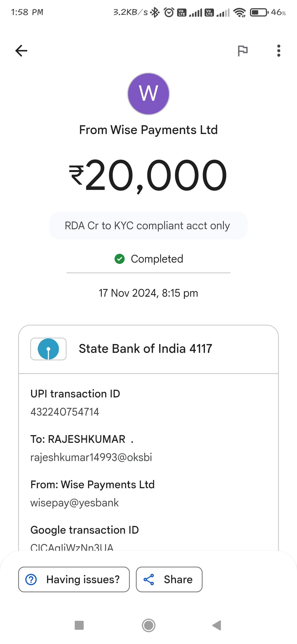
Task: Tap the rajeshkumar14993@oksbi UPI address
Action: 91,457
